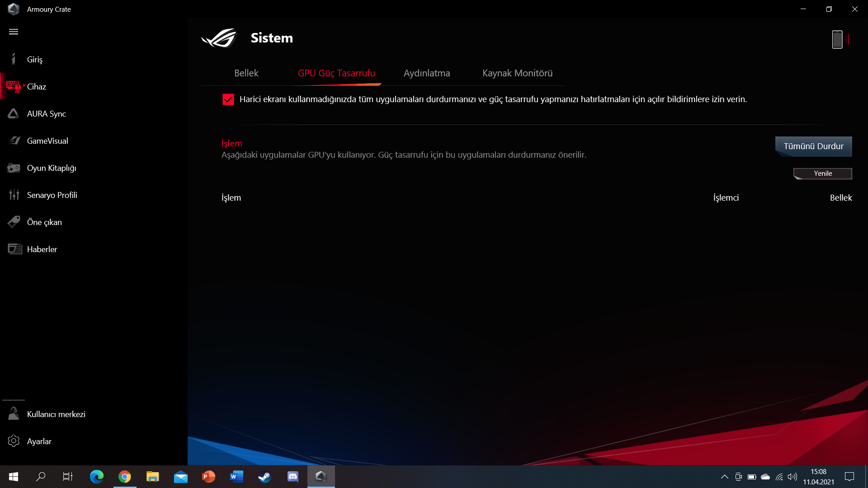The height and width of the screenshot is (488, 868).
Task: Open the Öne çıkan section
Action: (44, 222)
